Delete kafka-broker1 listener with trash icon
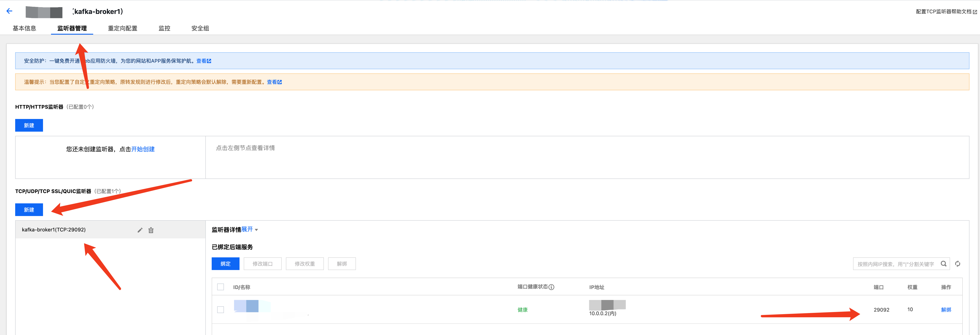The image size is (980, 335). click(x=151, y=230)
